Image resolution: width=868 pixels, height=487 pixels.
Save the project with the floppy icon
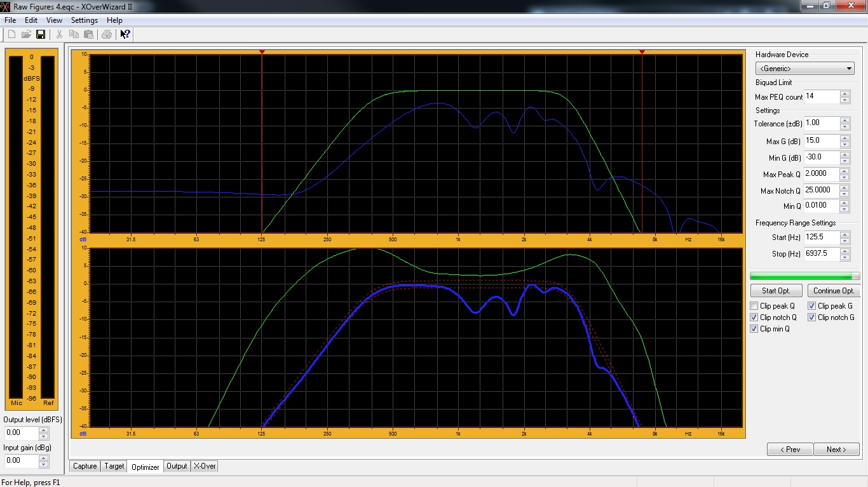41,34
